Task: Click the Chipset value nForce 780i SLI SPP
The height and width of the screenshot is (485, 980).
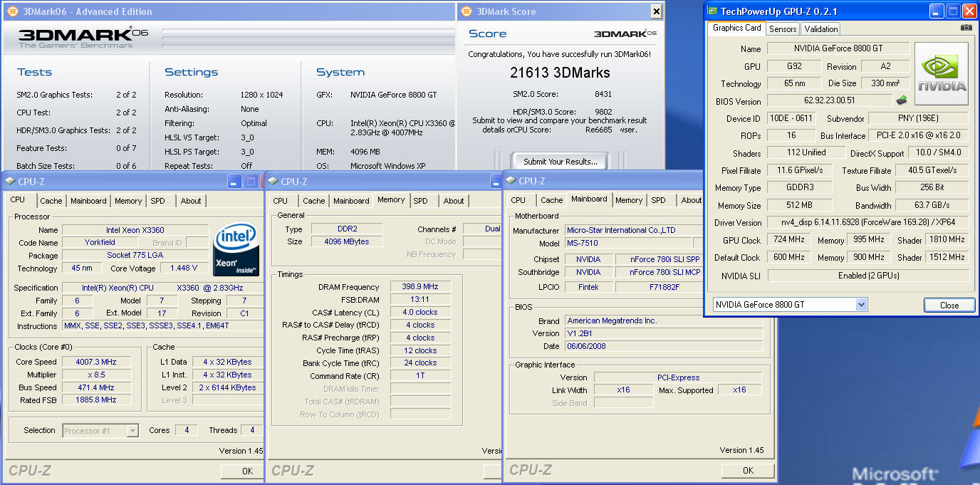Action: tap(659, 259)
